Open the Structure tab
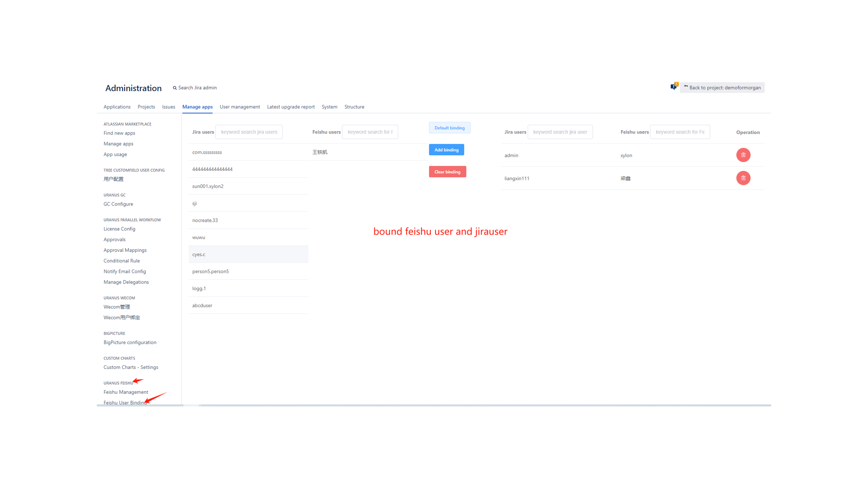The height and width of the screenshot is (488, 868). 354,107
